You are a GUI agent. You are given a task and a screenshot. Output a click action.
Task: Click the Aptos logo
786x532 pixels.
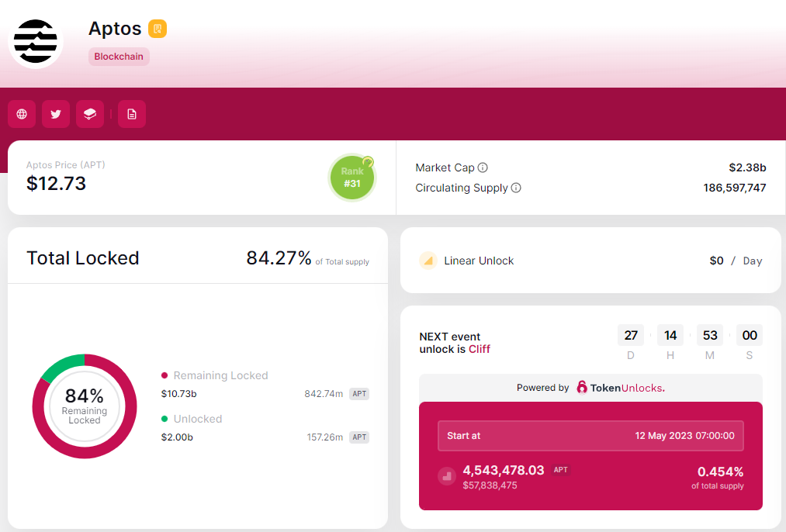click(x=36, y=42)
